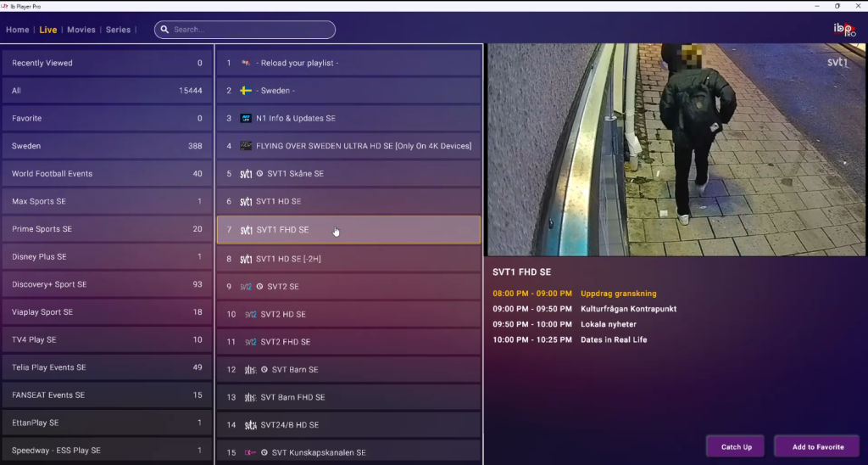Click the Swedish flag icon
Screen dimensions: 868x465
tap(246, 90)
